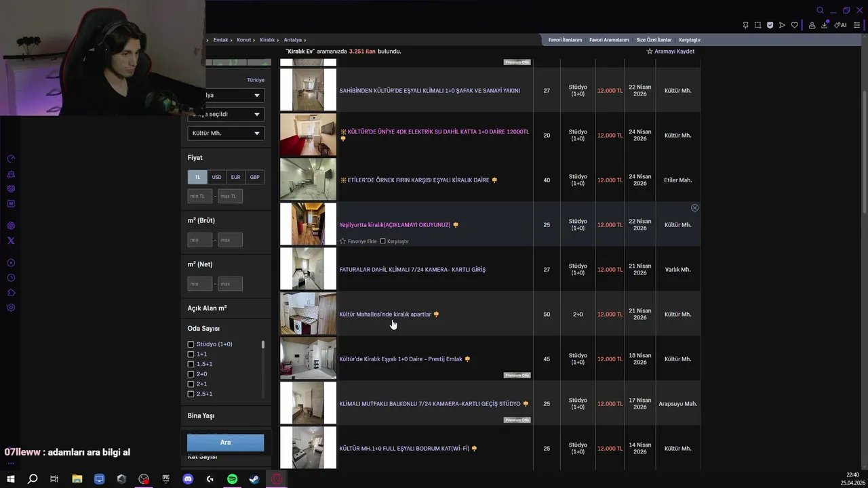Screen dimensions: 868x488
Task: Click the send/flow arrow icon in toolbar
Action: point(782,25)
